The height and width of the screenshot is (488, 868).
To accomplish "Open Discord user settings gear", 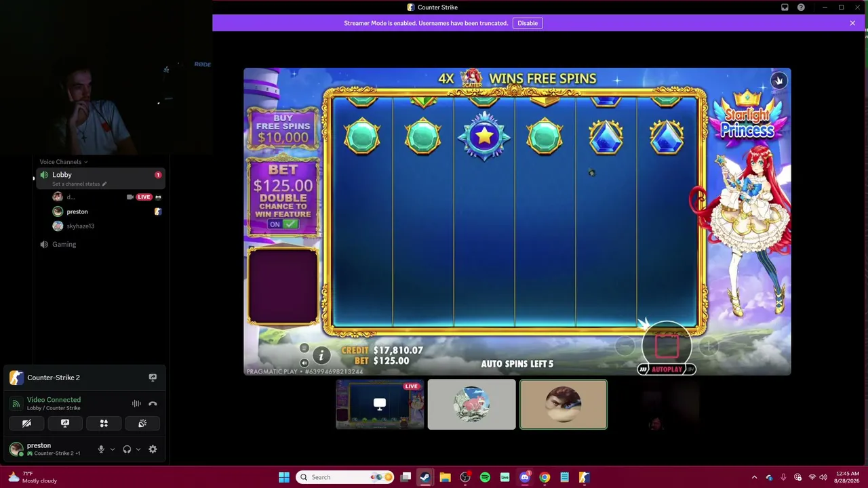I will click(x=153, y=449).
